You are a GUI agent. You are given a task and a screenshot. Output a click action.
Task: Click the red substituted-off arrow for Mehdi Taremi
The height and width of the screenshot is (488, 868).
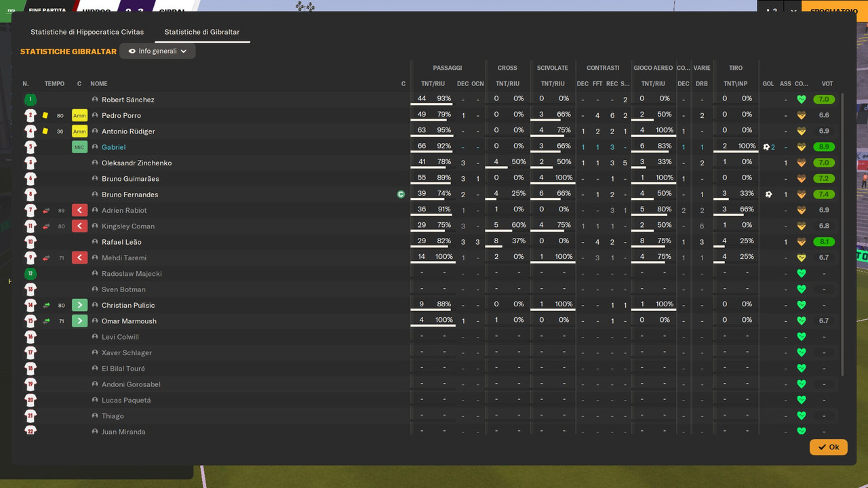coord(79,258)
